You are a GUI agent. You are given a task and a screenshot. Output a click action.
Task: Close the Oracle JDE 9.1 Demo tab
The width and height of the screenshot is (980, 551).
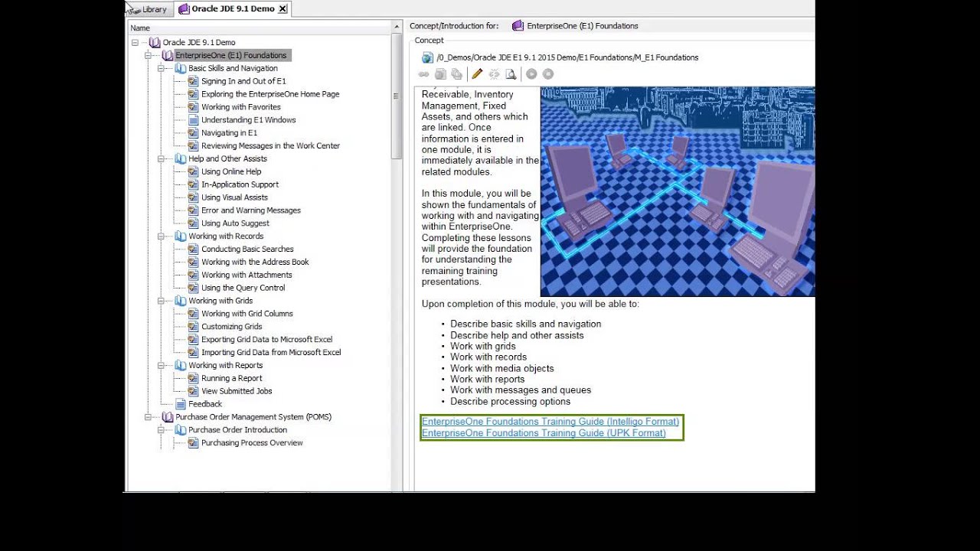click(x=283, y=9)
